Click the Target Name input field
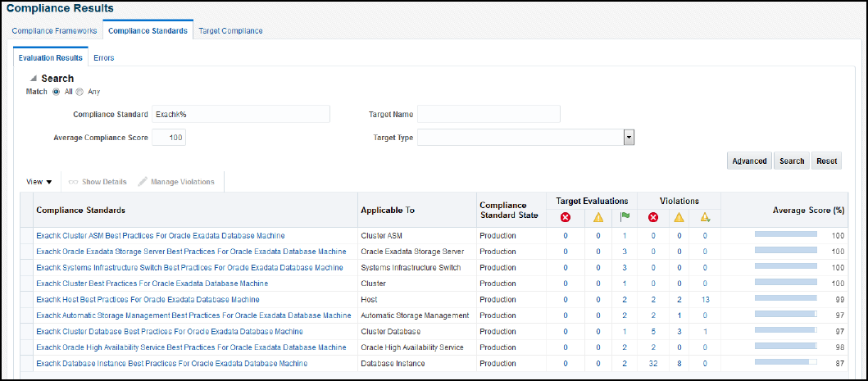This screenshot has height=381, width=868. point(489,114)
